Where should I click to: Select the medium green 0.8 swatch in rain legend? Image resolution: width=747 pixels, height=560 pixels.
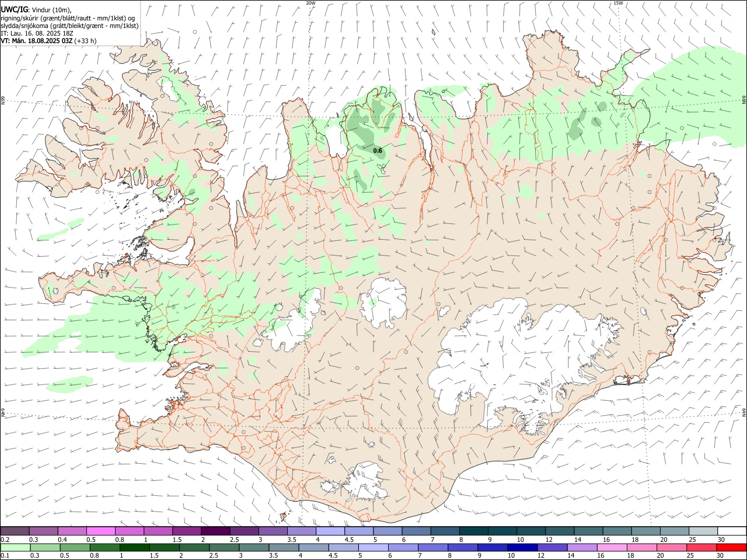(x=105, y=548)
